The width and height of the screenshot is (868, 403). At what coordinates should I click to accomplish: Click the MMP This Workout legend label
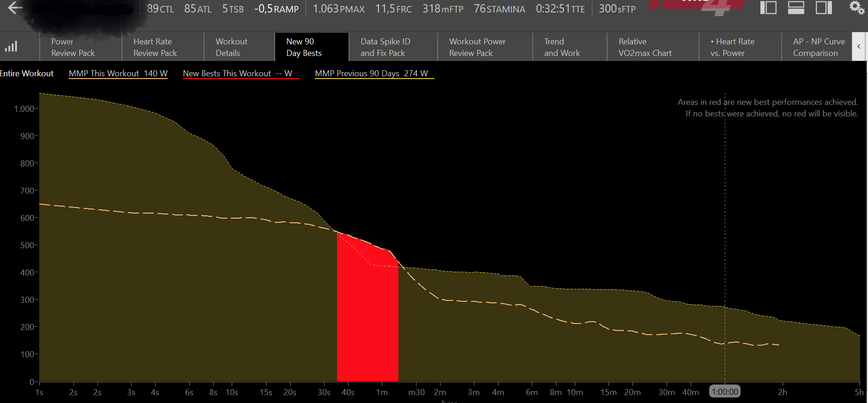118,73
